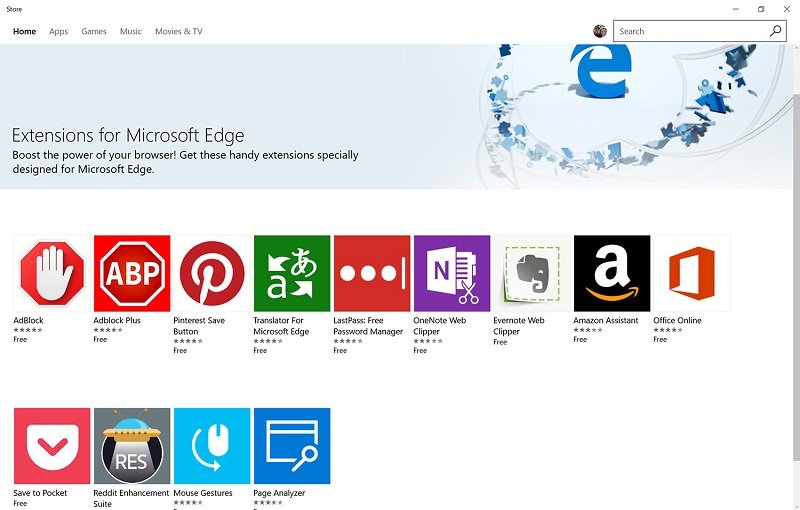
Task: Open the Evernote Web Clipper icon
Action: point(532,273)
